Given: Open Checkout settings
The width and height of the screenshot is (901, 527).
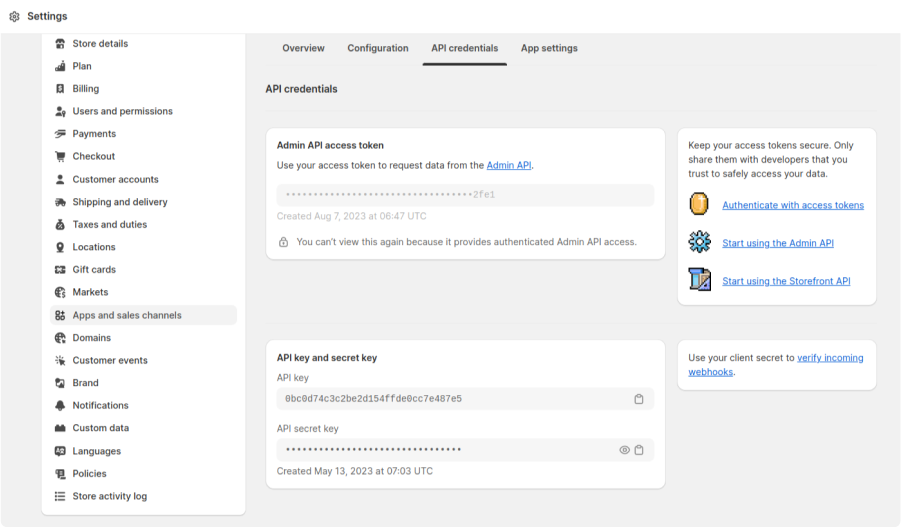Looking at the screenshot, I should [94, 156].
